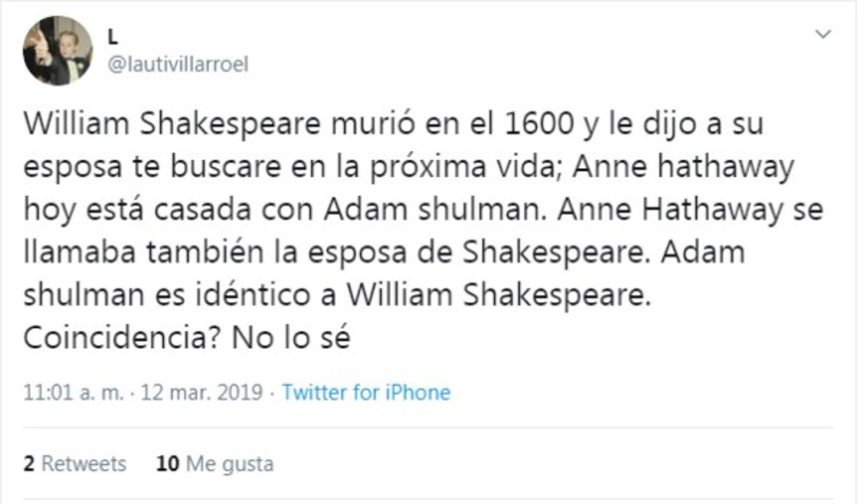Click the bolded Retweets count number

pyautogui.click(x=30, y=463)
